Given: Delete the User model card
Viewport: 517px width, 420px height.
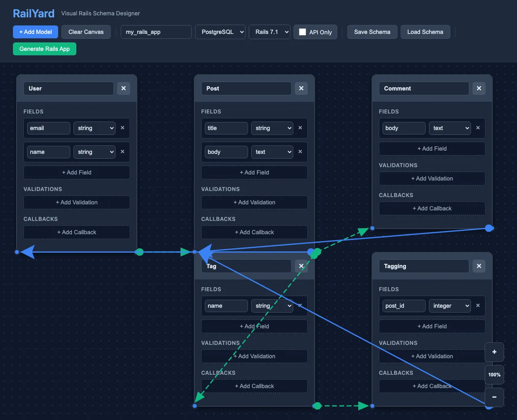Looking at the screenshot, I should coord(124,88).
